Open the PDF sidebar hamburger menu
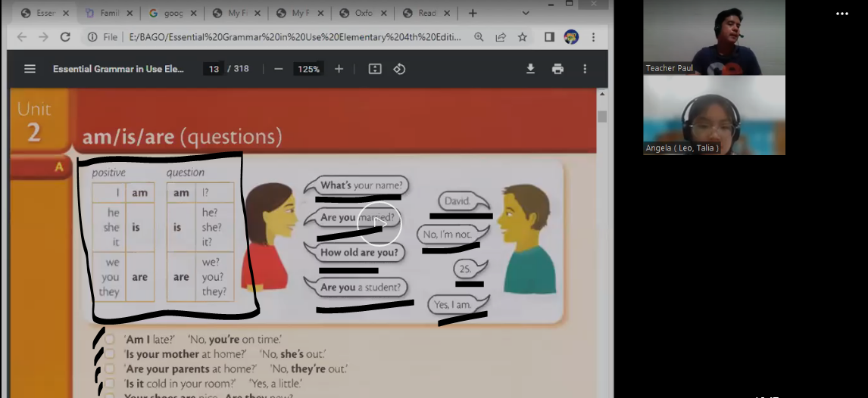This screenshot has height=398, width=868. (30, 69)
